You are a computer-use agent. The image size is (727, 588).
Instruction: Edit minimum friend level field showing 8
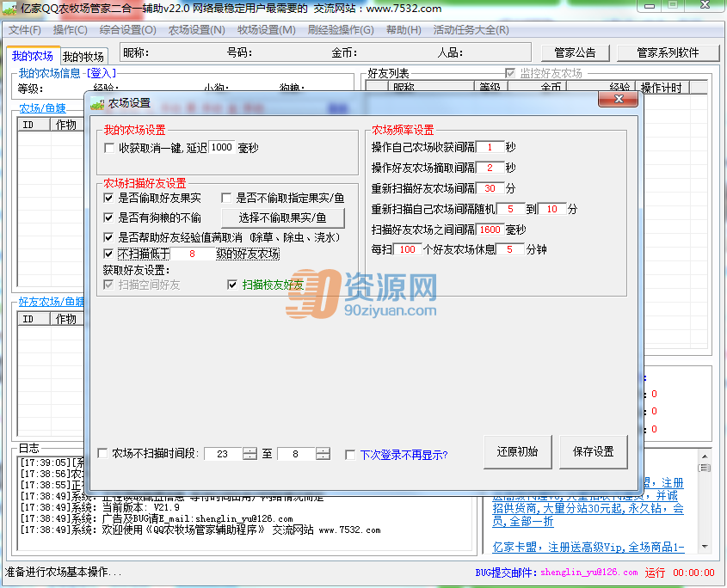point(193,254)
